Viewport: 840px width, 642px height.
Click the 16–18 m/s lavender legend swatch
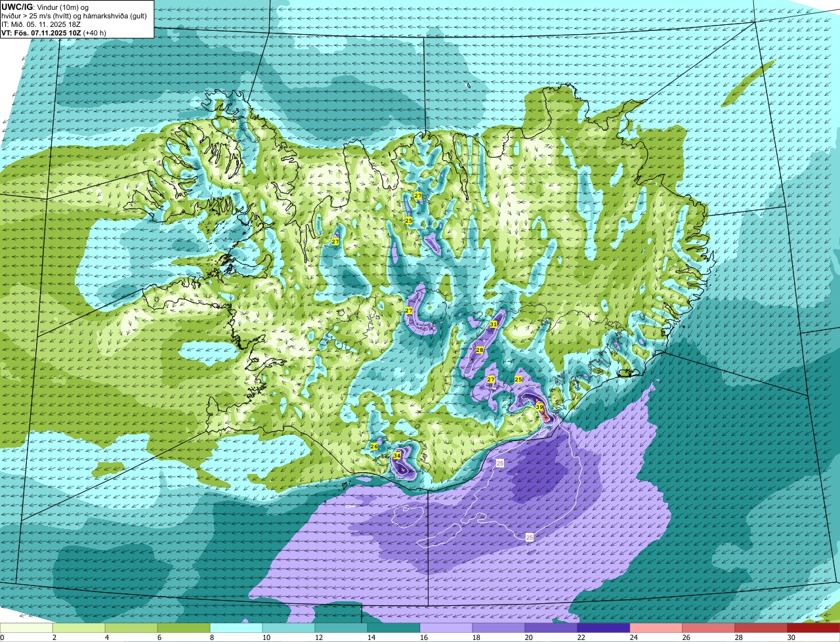[x=446, y=628]
